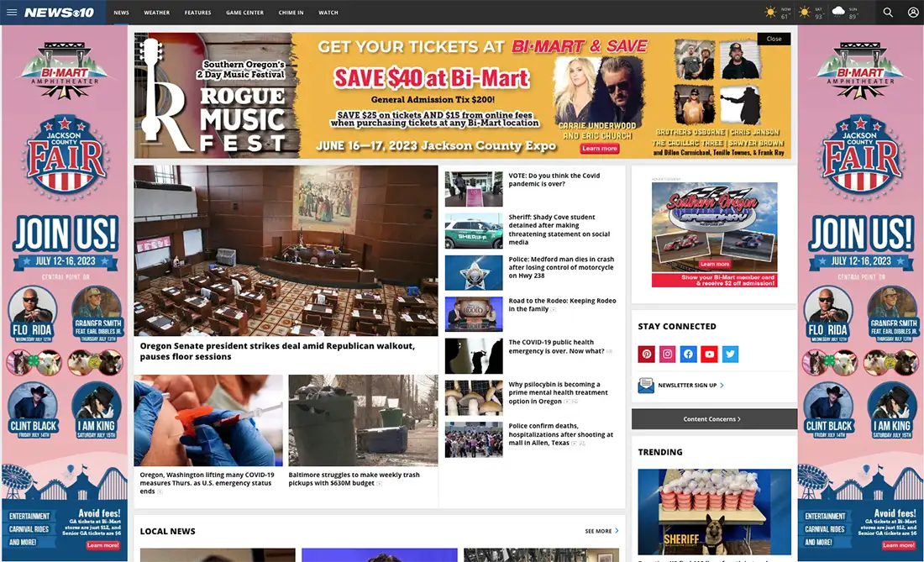
Task: Close the Rogue Music Fest banner ad
Action: click(774, 39)
